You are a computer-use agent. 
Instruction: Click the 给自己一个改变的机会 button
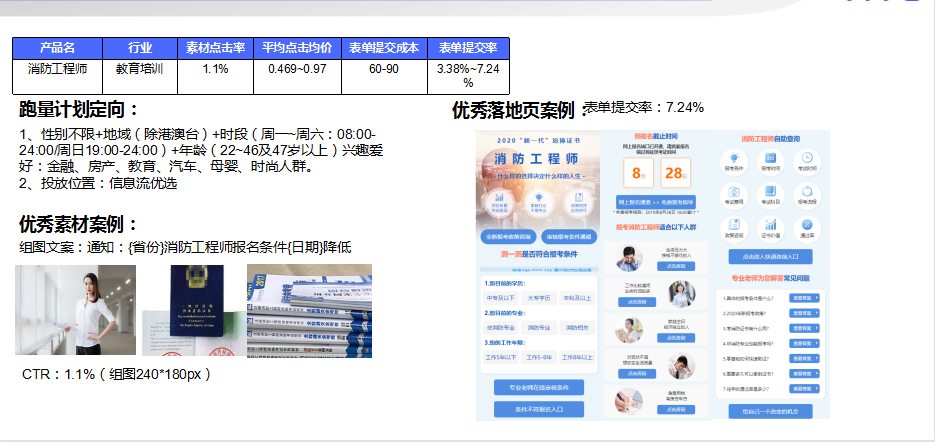click(x=770, y=412)
